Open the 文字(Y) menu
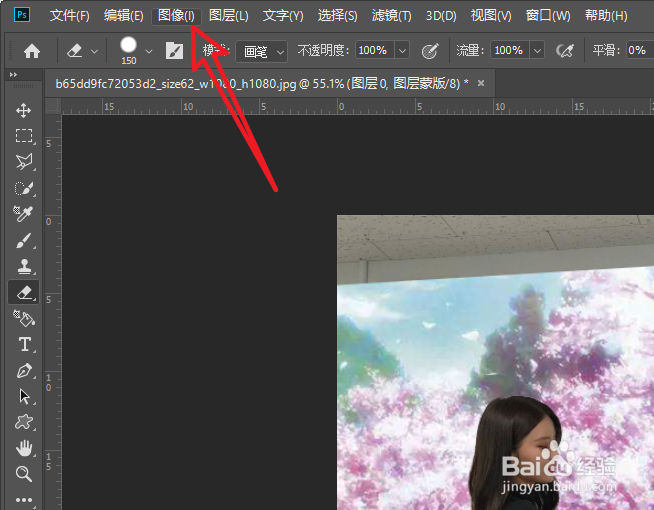The width and height of the screenshot is (654, 510). 283,16
